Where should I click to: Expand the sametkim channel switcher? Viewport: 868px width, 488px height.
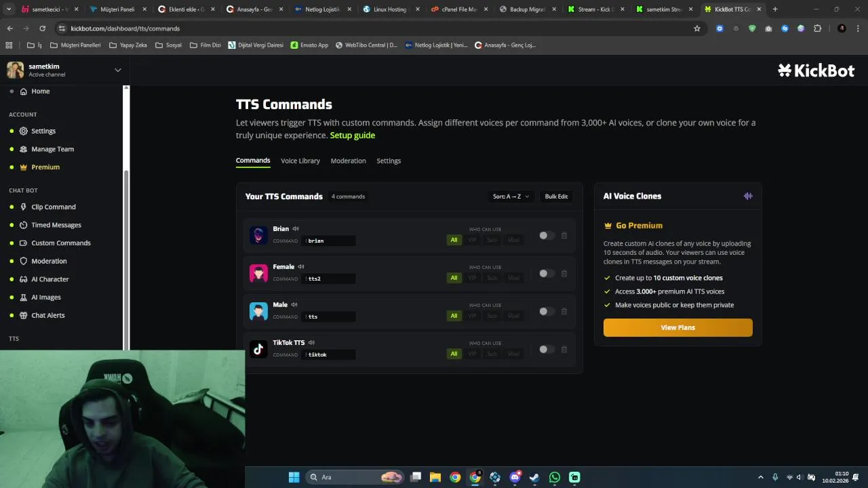pyautogui.click(x=118, y=70)
